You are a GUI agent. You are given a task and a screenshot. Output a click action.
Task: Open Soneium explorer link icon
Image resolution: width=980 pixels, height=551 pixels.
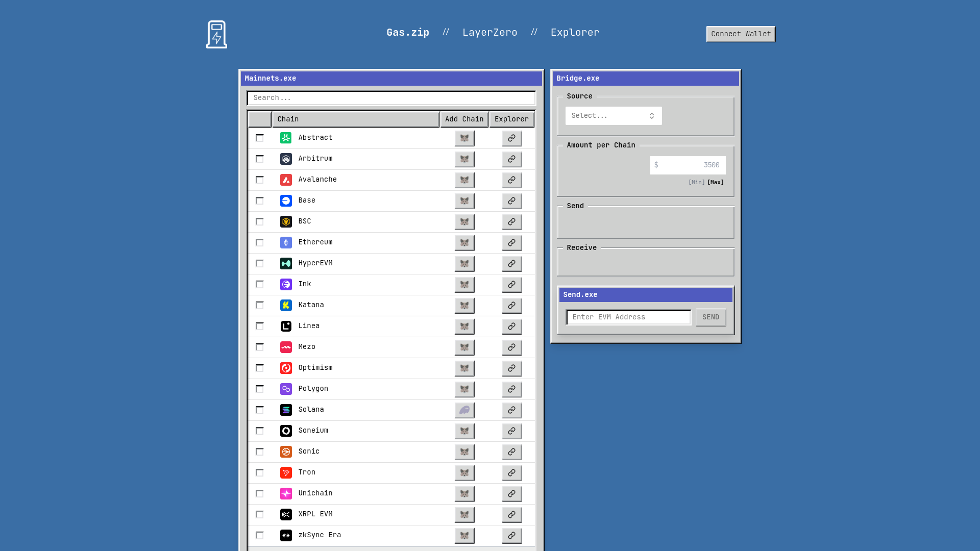click(x=512, y=431)
